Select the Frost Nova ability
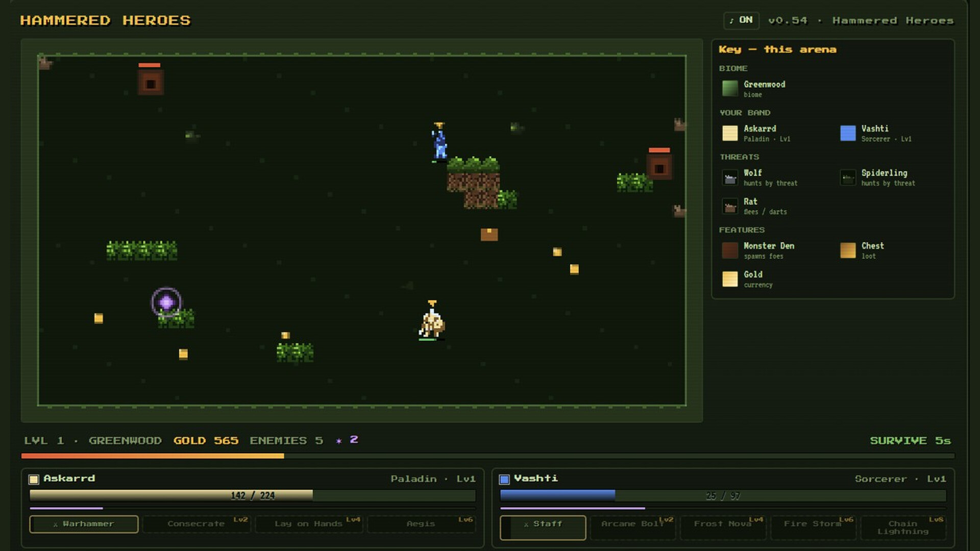980x551 pixels. [723, 528]
